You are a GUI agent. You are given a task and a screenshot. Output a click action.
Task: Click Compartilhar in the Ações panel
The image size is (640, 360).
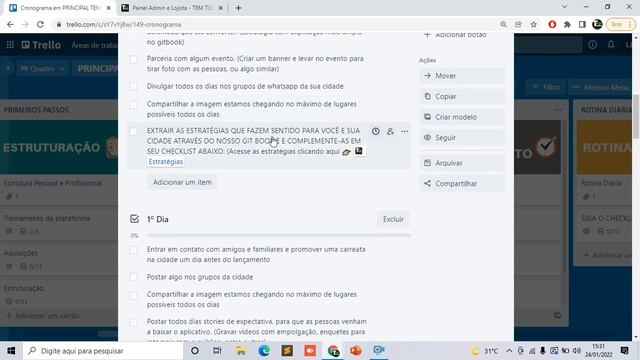(462, 184)
